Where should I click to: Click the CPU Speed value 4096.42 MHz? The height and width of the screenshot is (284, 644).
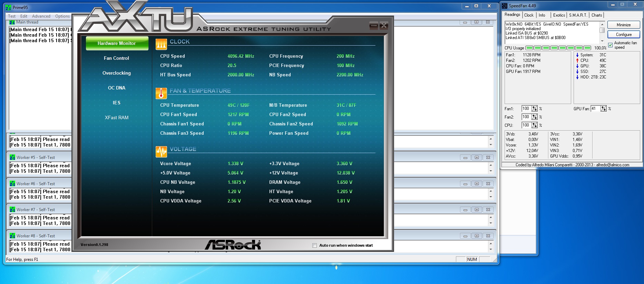(x=241, y=56)
